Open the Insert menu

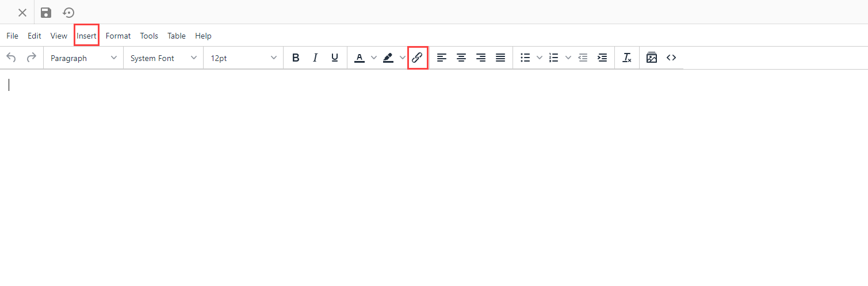click(x=87, y=36)
